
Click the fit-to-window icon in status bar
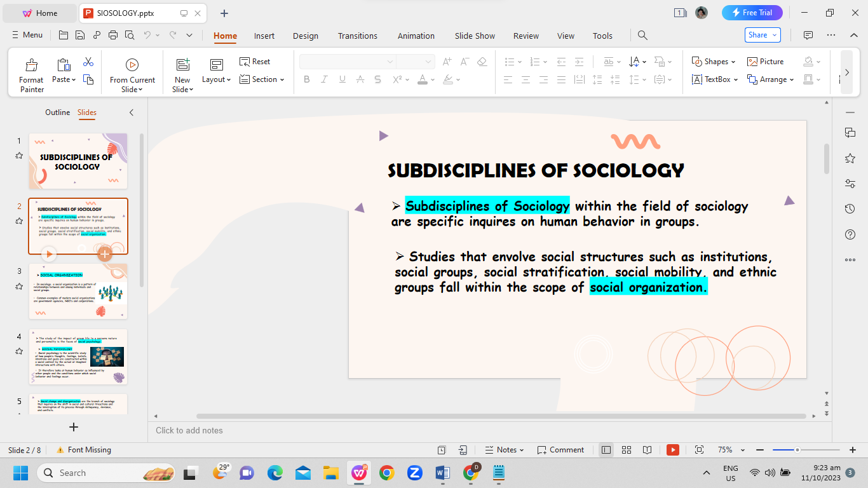(x=699, y=450)
